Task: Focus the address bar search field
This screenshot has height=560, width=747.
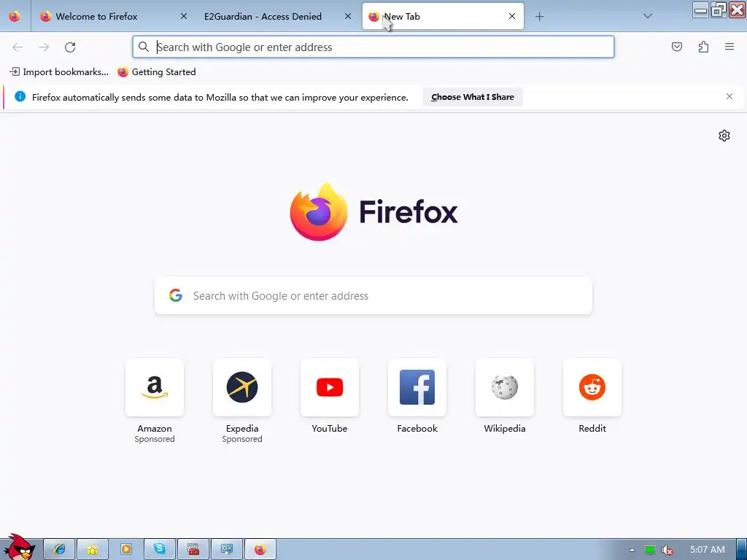Action: pos(373,47)
